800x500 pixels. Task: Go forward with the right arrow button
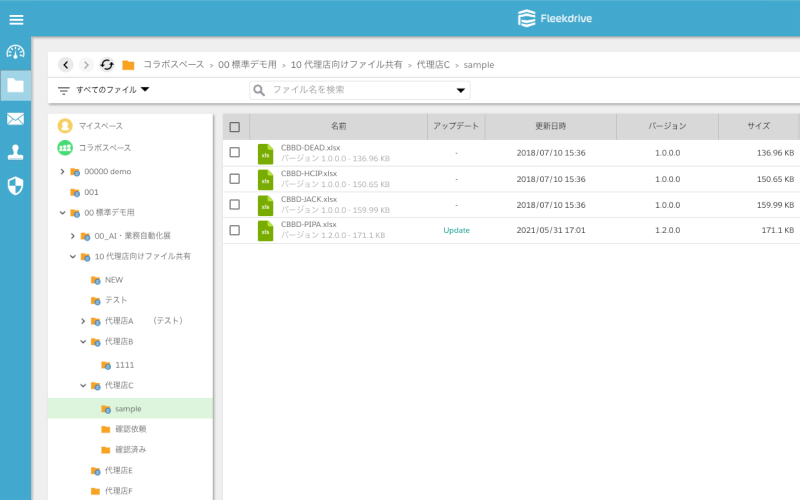pyautogui.click(x=86, y=65)
